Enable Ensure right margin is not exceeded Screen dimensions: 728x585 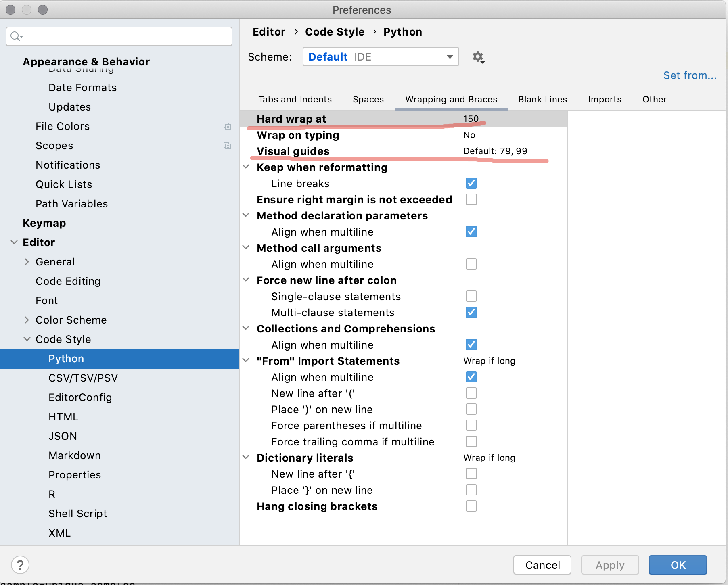(x=471, y=199)
